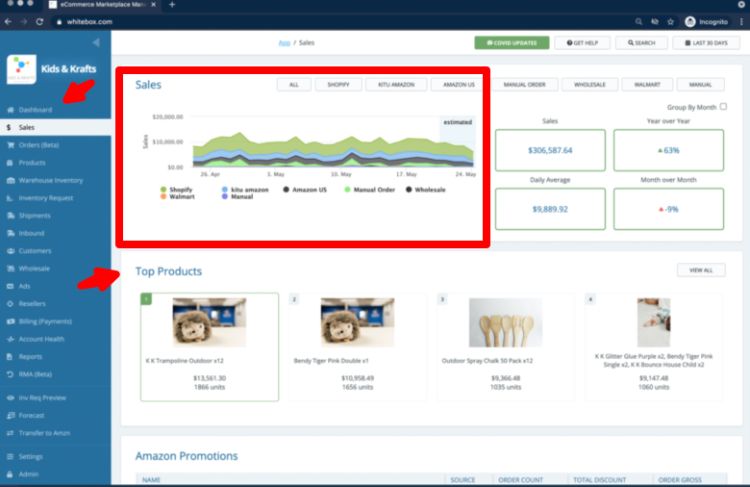Filter sales by the WALMART tab
Image resolution: width=750 pixels, height=487 pixels.
(647, 85)
